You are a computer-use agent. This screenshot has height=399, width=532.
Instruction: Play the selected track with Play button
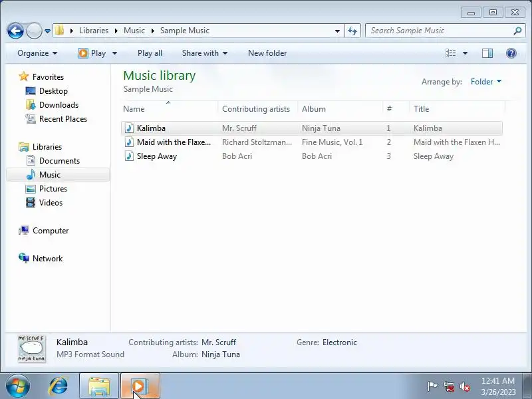pyautogui.click(x=92, y=53)
